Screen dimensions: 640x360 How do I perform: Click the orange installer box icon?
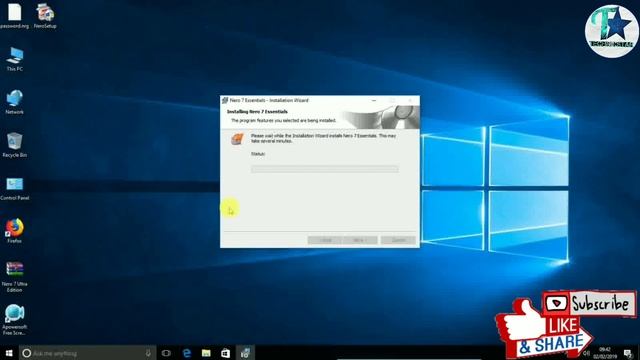click(x=237, y=139)
